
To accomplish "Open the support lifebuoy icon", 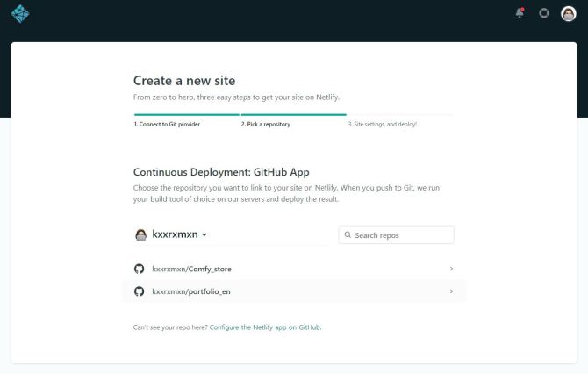I will point(544,13).
